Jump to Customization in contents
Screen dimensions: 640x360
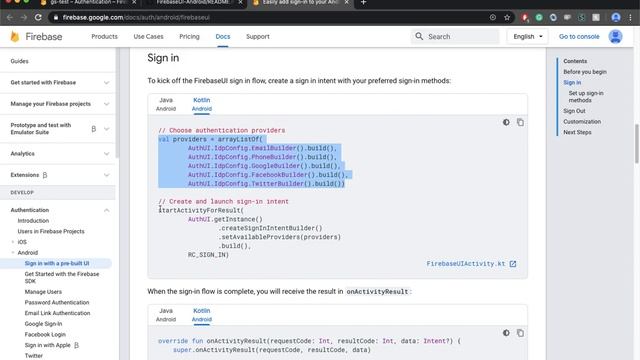(582, 122)
